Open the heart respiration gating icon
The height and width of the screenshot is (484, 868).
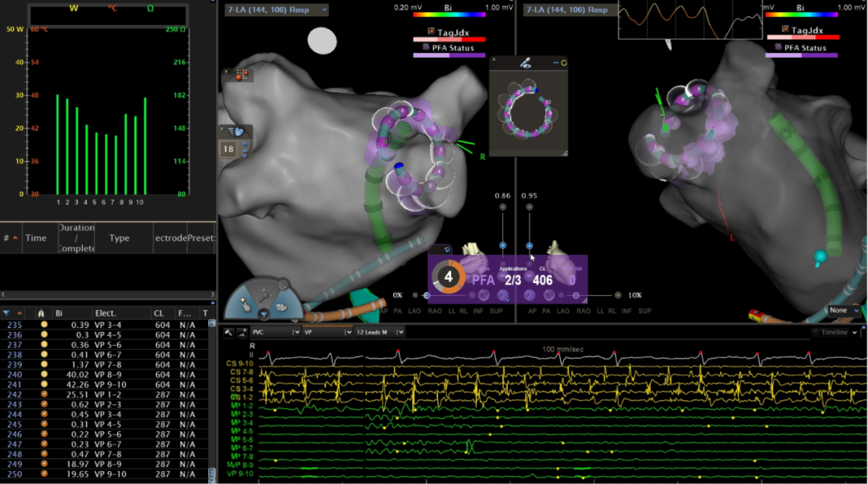238,132
